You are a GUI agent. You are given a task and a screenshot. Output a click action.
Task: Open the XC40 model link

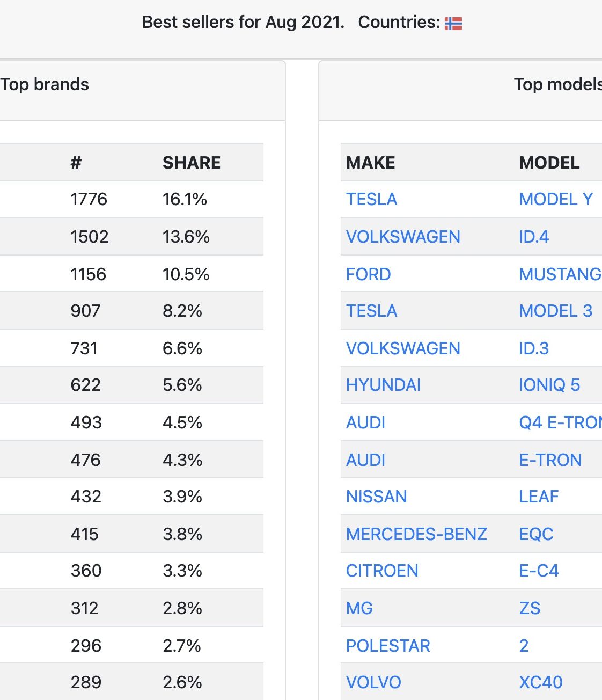point(541,682)
